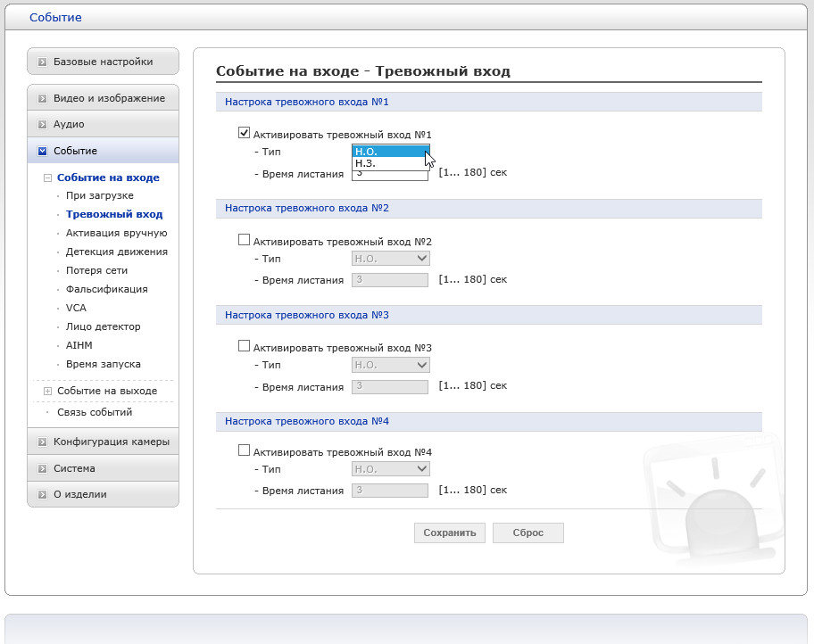Click arrow icon beside Базовые настройки
Image resolution: width=814 pixels, height=644 pixels.
point(42,62)
